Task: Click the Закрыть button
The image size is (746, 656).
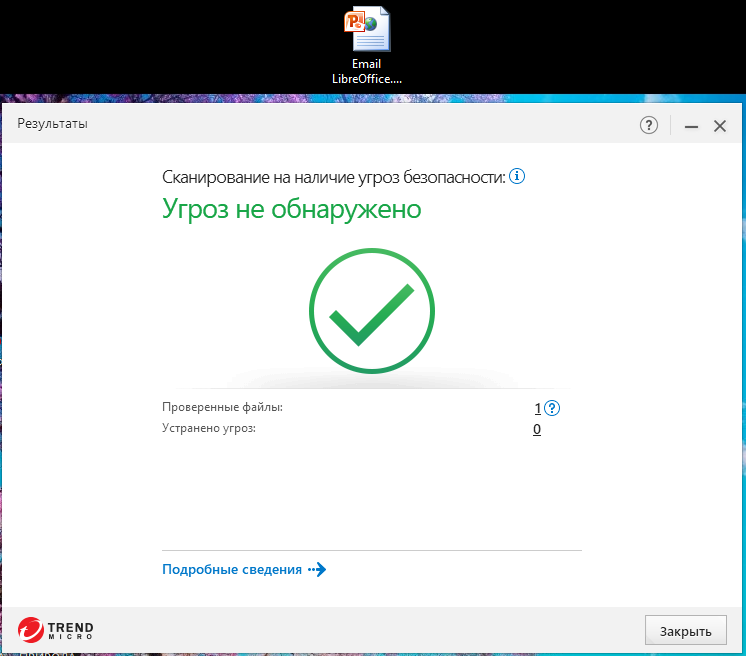Action: 686,630
